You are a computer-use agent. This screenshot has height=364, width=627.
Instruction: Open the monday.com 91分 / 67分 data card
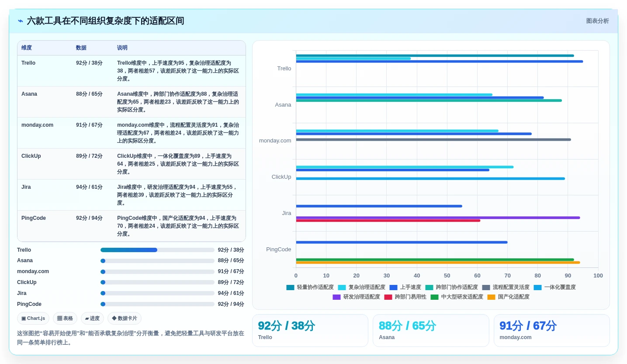point(551,331)
